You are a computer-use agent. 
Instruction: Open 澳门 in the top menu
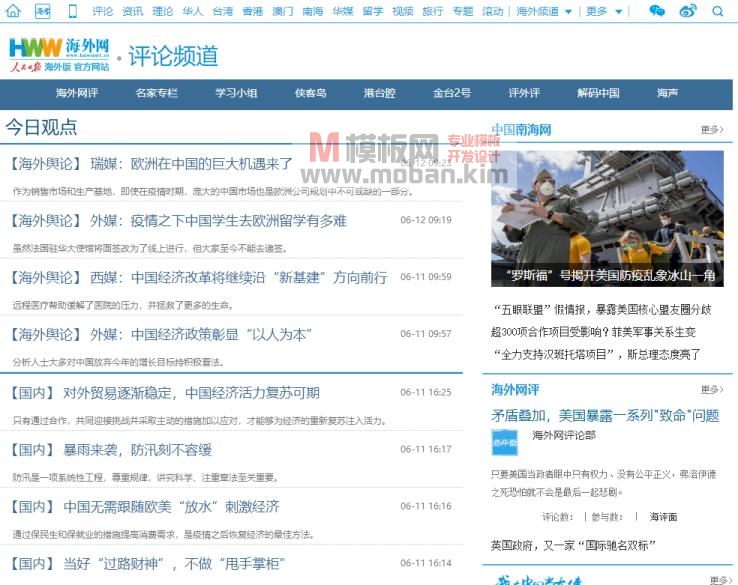coord(283,11)
